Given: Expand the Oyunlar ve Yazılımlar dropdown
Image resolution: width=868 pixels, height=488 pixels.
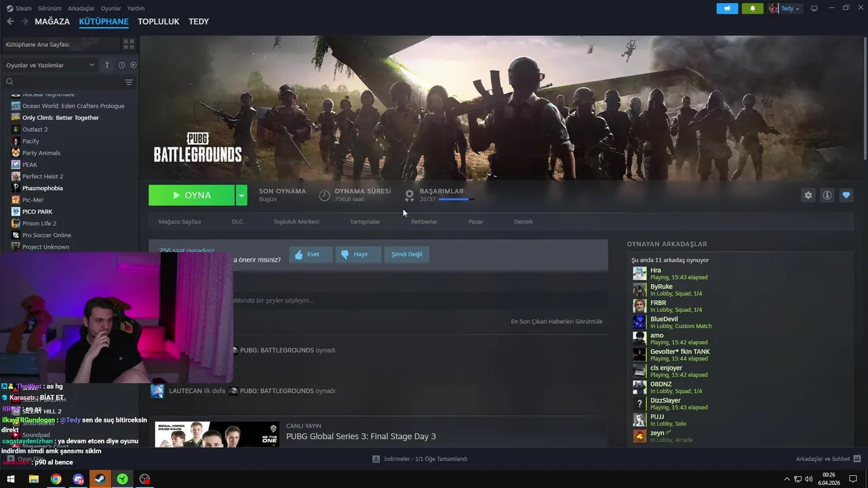Looking at the screenshot, I should point(50,65).
